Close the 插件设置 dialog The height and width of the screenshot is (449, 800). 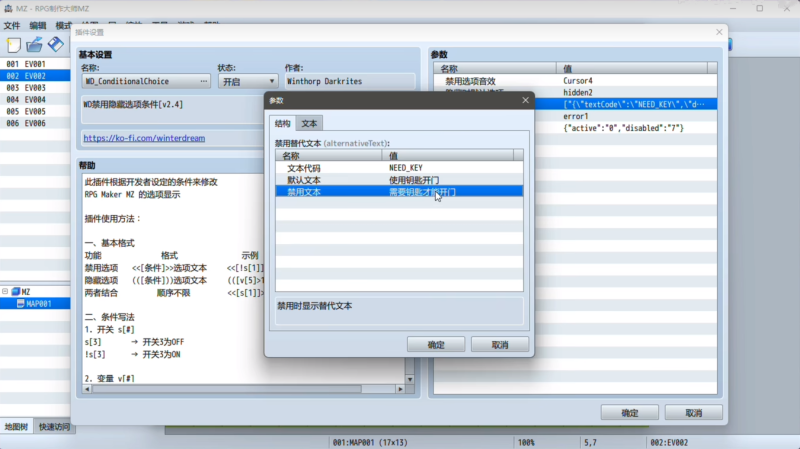pyautogui.click(x=719, y=32)
